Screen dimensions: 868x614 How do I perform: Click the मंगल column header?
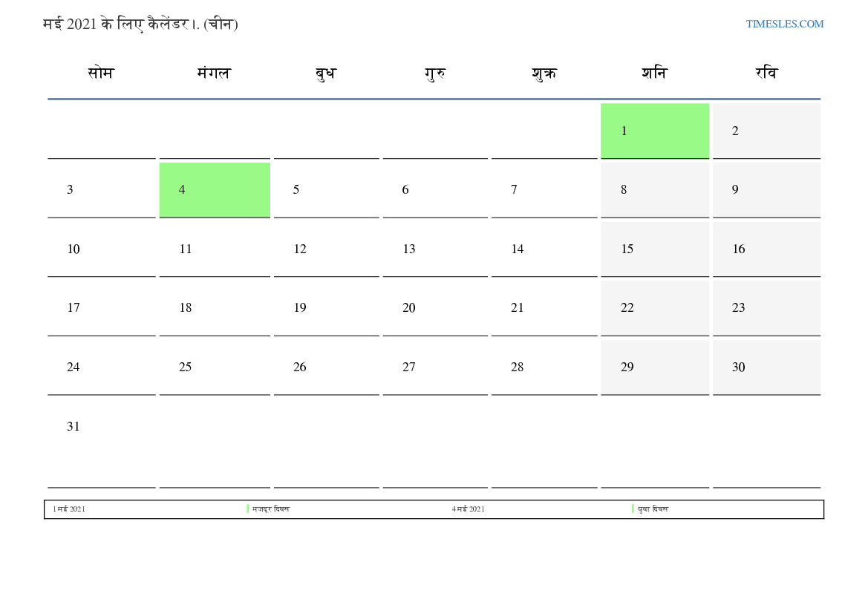[214, 73]
